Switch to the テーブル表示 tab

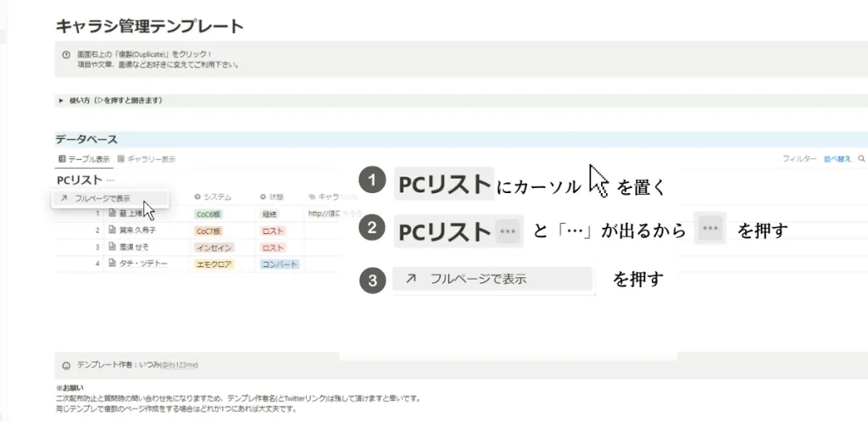click(84, 159)
